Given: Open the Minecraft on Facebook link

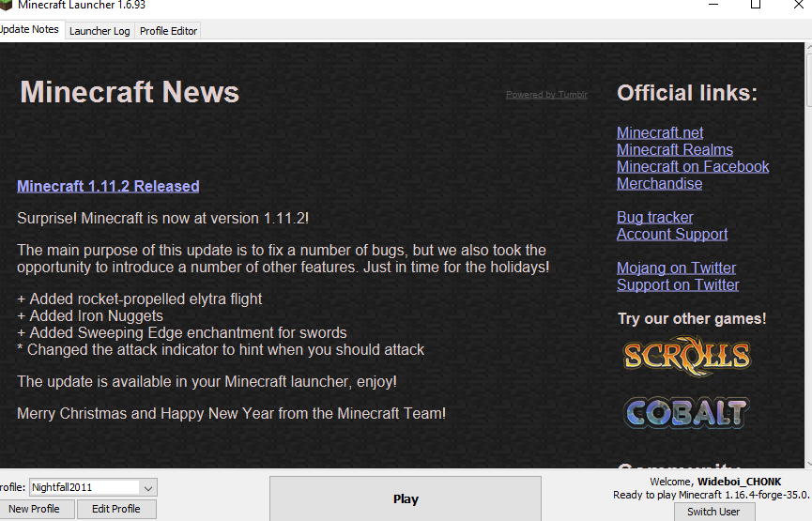Looking at the screenshot, I should [693, 167].
